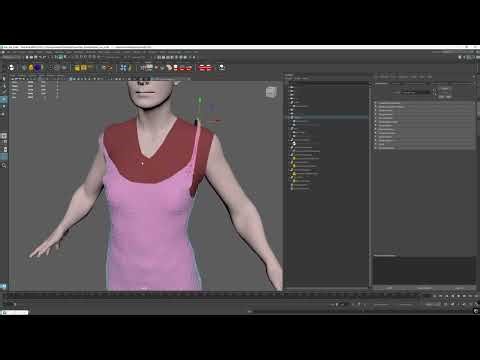Click the magnifier search icon in left sidebar
This screenshot has width=480, height=360.
[4, 165]
